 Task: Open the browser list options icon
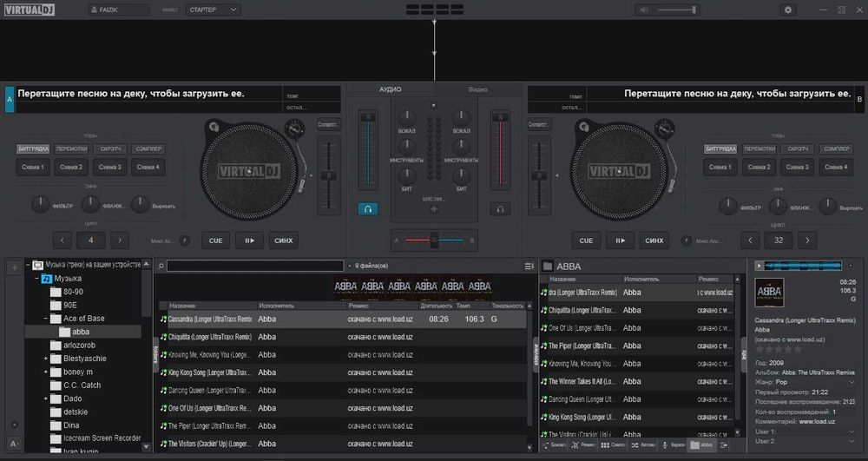(x=529, y=266)
